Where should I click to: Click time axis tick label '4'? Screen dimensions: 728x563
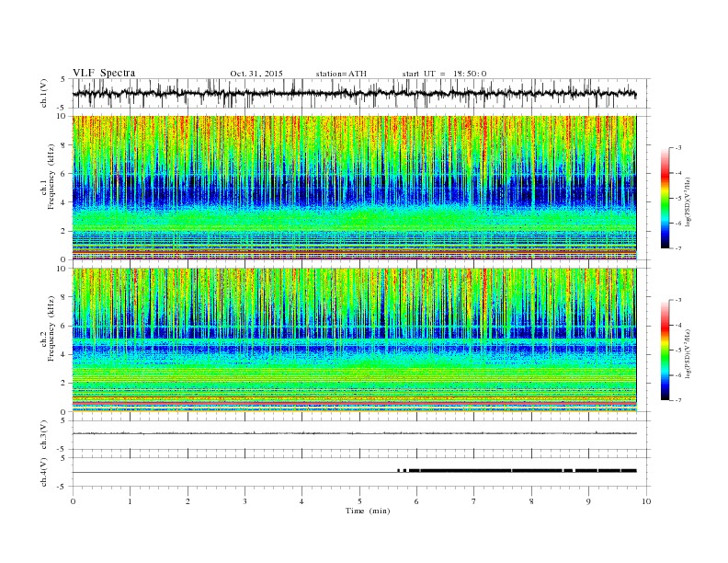coord(301,501)
